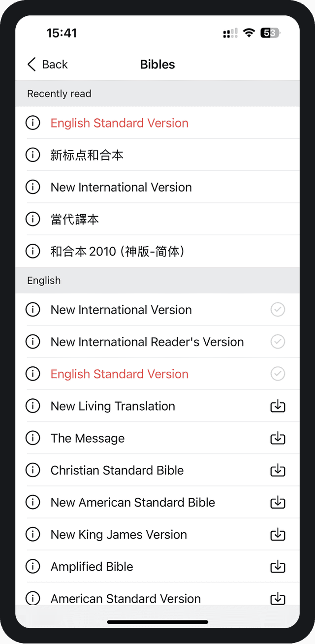Toggle selection of downloaded New International Version

(278, 309)
